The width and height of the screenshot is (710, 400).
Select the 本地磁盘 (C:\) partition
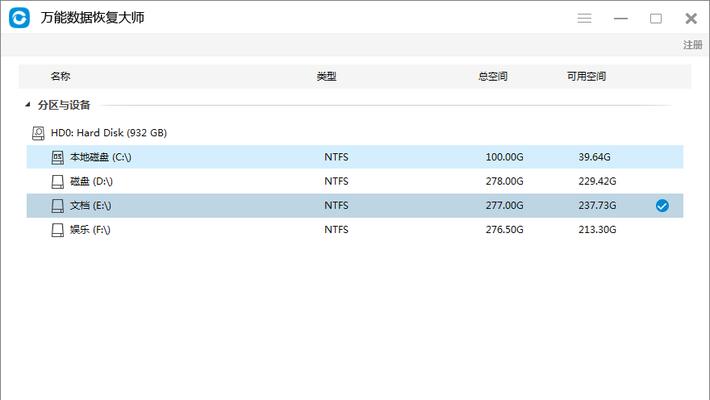pyautogui.click(x=355, y=157)
